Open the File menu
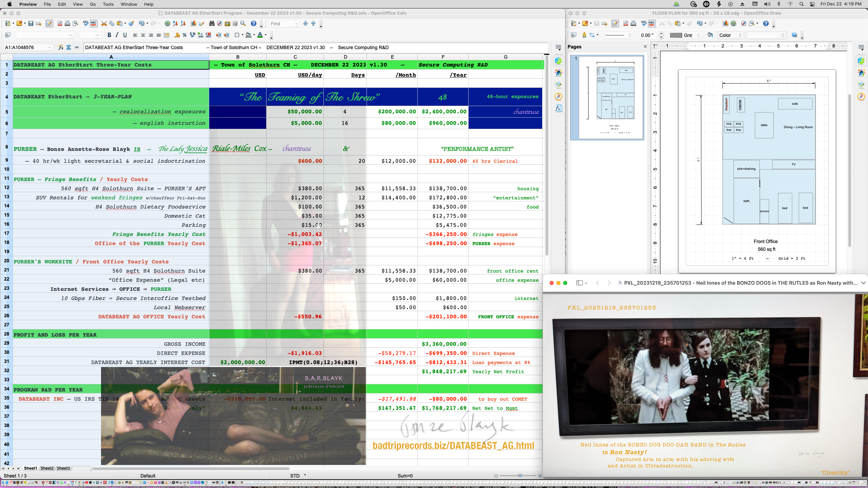The width and height of the screenshot is (868, 488). pyautogui.click(x=47, y=4)
